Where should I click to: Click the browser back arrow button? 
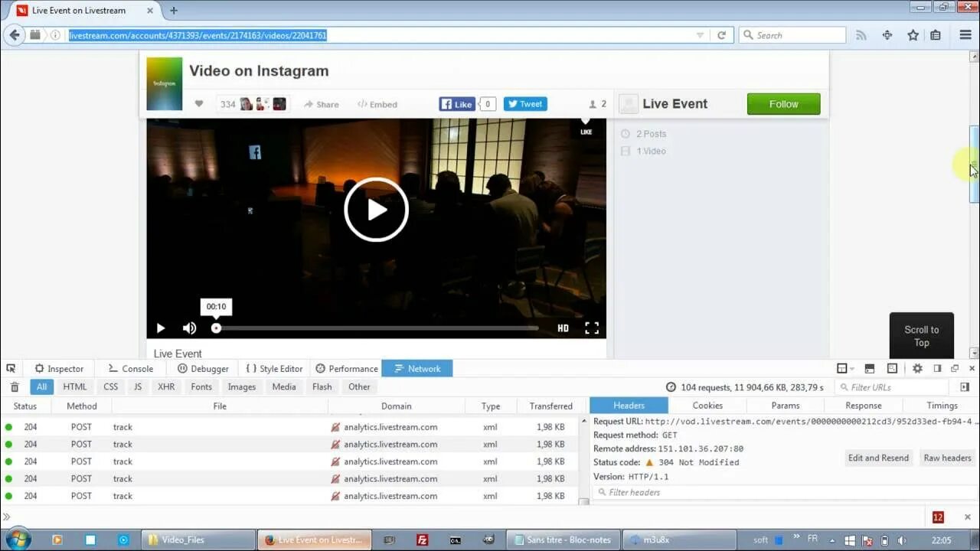14,35
